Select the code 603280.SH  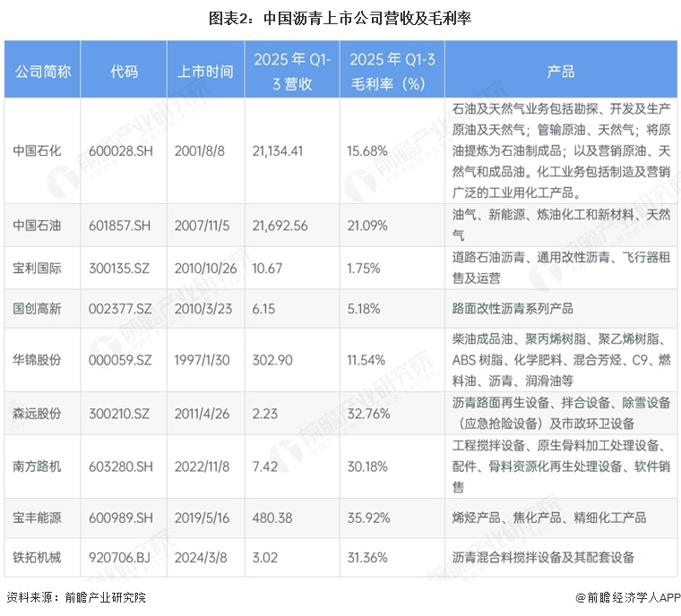point(121,466)
